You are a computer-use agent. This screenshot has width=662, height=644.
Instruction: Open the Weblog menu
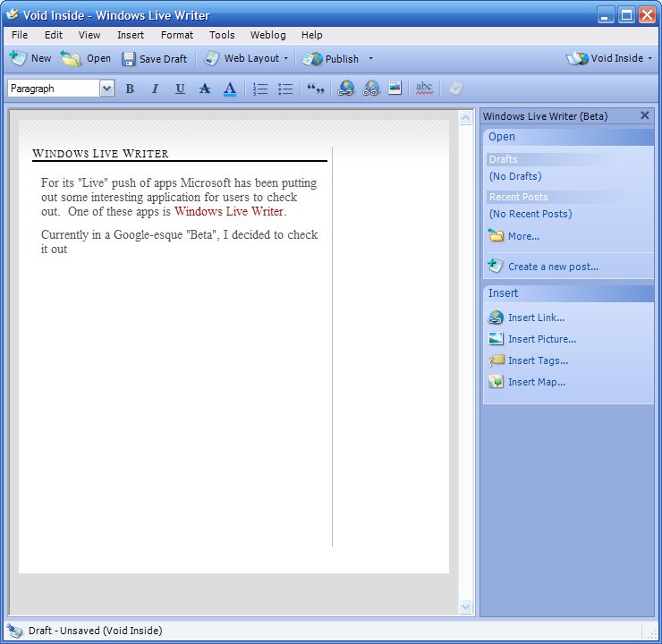coord(268,35)
